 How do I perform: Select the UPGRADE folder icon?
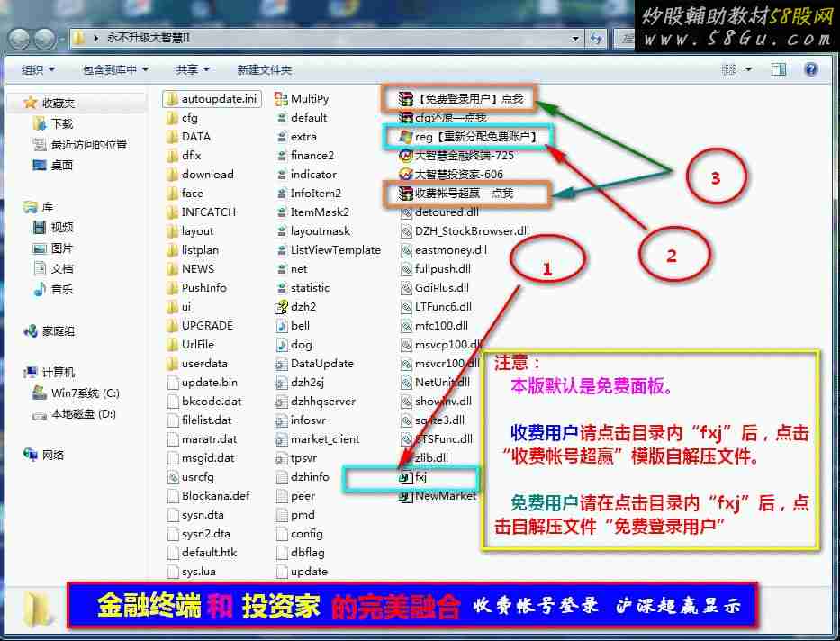point(171,326)
